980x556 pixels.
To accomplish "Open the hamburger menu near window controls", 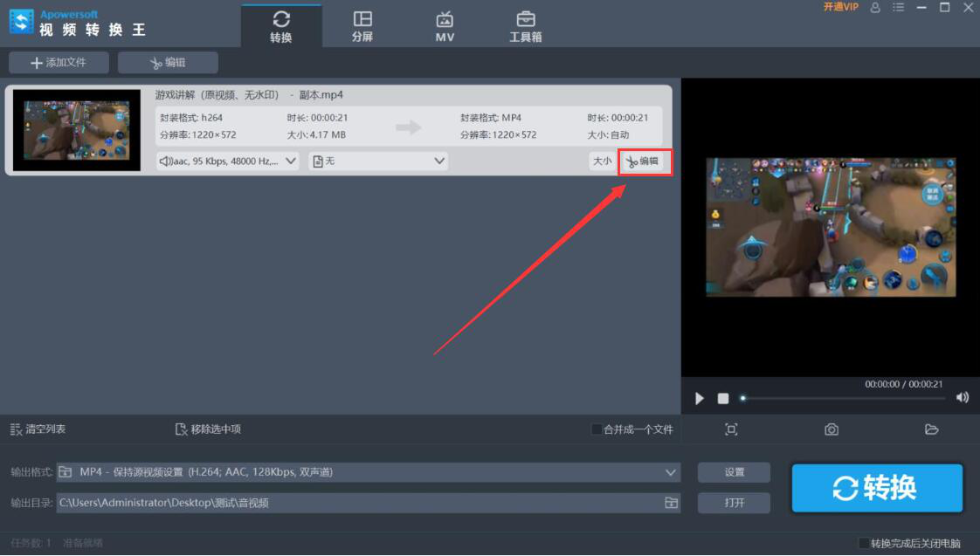I will (x=898, y=8).
